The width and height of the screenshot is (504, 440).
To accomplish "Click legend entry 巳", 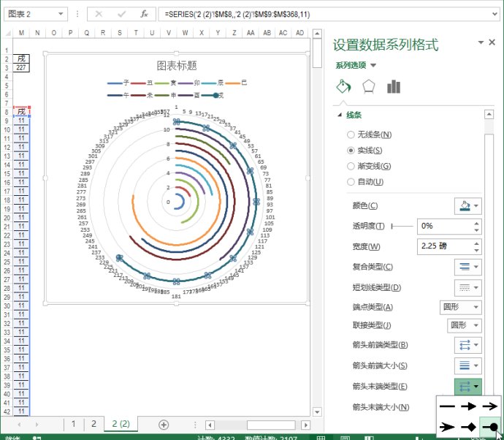I will 236,83.
